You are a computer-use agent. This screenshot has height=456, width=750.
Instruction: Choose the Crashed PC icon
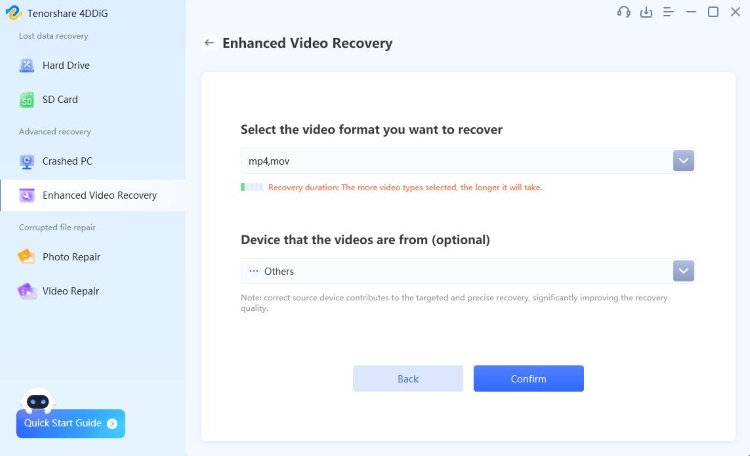(27, 162)
